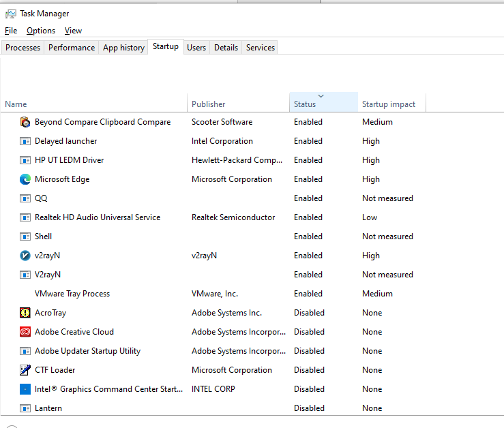Open the Options menu
Image resolution: width=504 pixels, height=428 pixels.
click(41, 31)
